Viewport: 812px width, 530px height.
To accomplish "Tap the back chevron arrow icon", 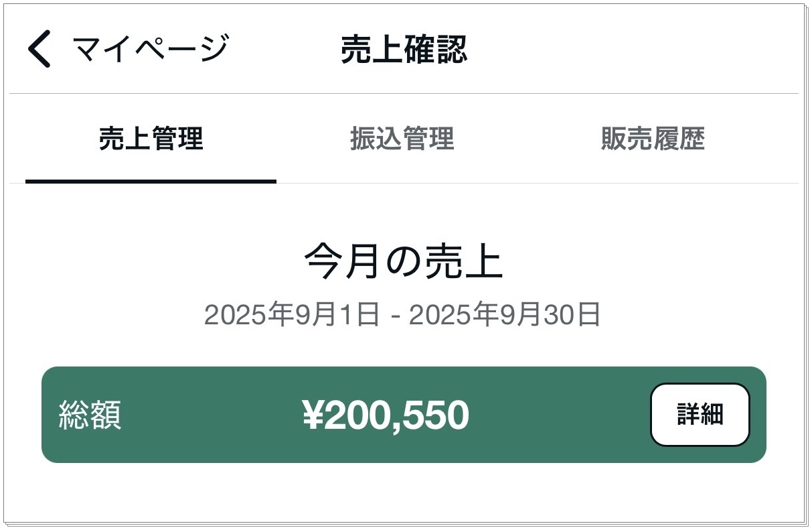I will coord(39,50).
